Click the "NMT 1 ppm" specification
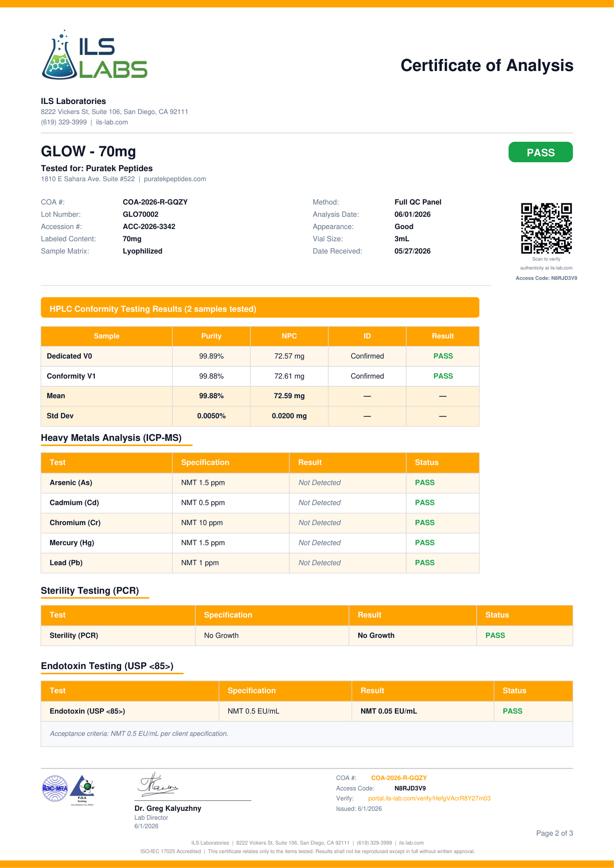The width and height of the screenshot is (614, 868). pyautogui.click(x=200, y=563)
